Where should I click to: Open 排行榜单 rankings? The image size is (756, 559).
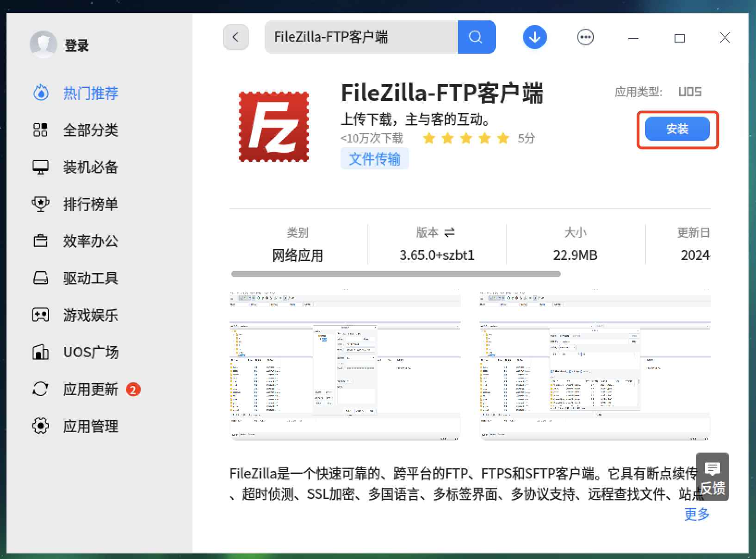pos(91,204)
